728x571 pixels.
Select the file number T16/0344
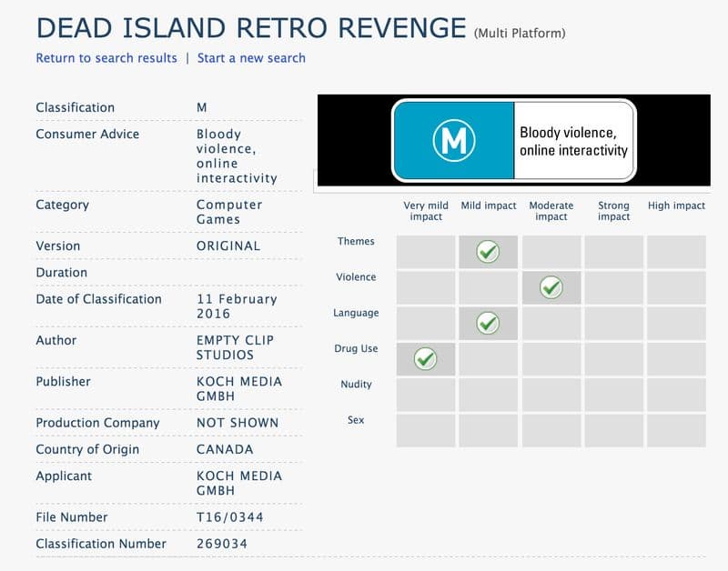(x=230, y=517)
